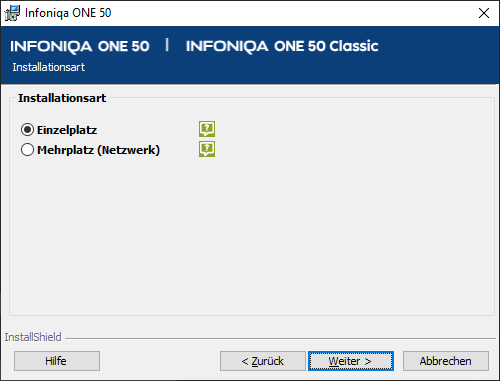Viewport: 500px width, 381px height.
Task: Choose the Mehrplatz (Netzwerk) radio option
Action: 27,150
